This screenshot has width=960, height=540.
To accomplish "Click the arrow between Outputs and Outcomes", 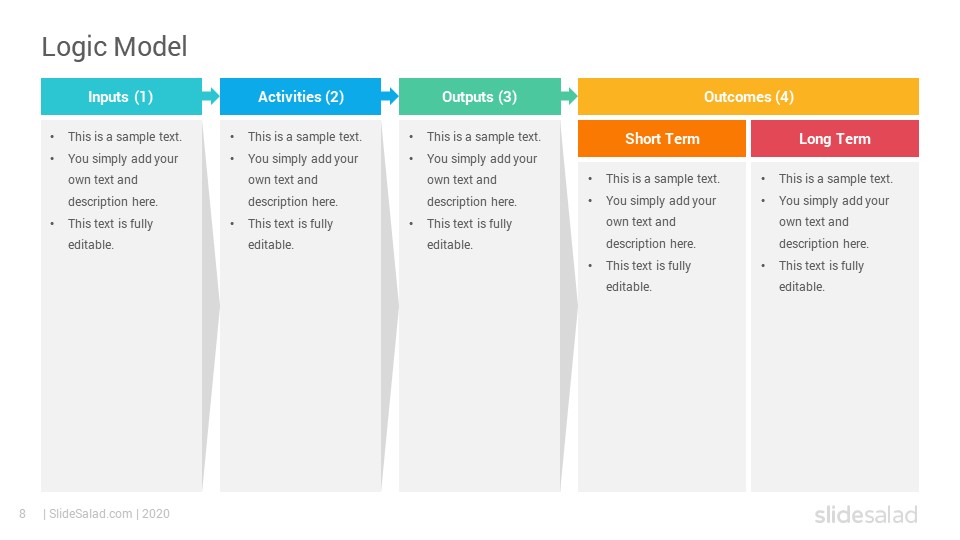I will (x=569, y=96).
